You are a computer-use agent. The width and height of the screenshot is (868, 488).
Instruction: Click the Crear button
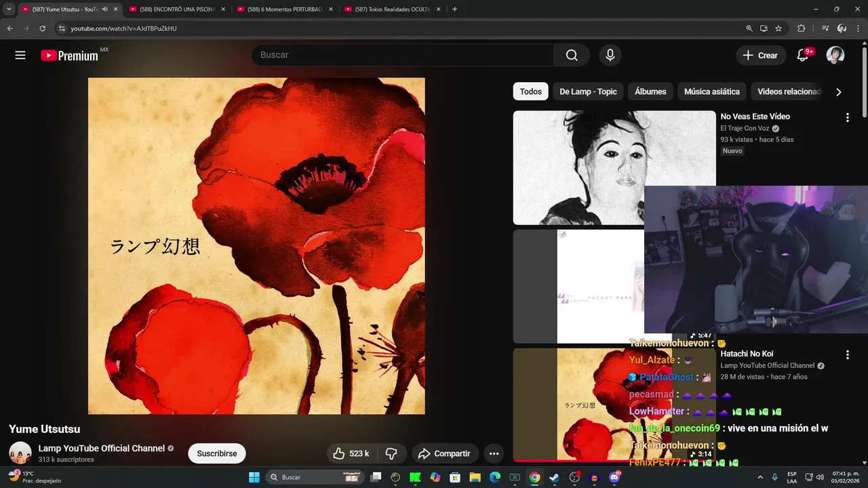tap(761, 56)
